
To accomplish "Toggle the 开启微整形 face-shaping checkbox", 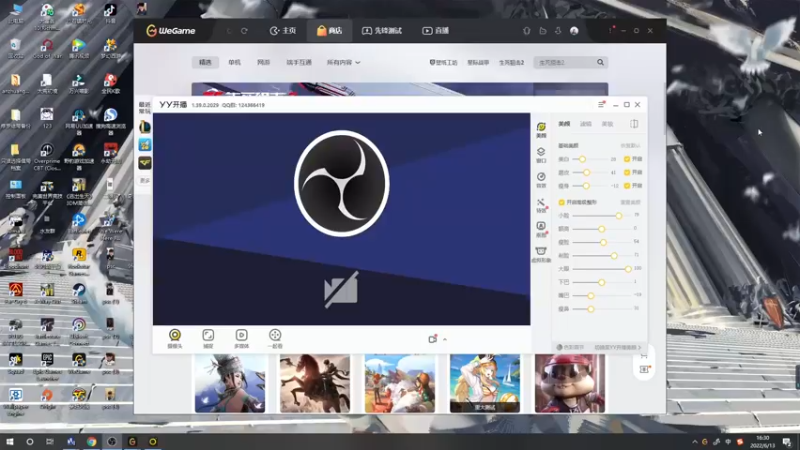I will [x=562, y=203].
